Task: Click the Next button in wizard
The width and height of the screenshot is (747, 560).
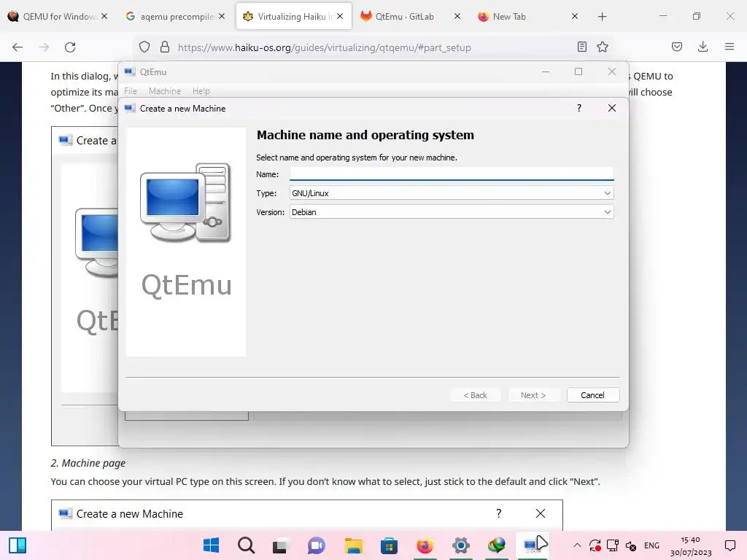Action: [x=533, y=394]
